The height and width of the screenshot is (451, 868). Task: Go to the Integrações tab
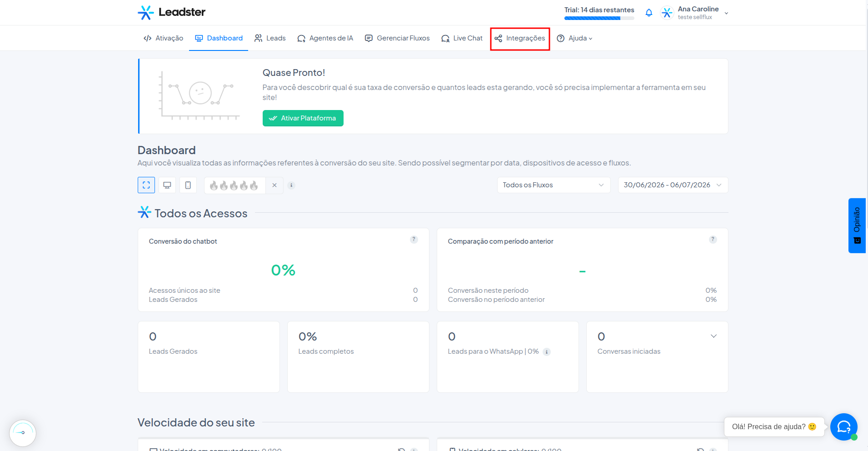pyautogui.click(x=520, y=38)
